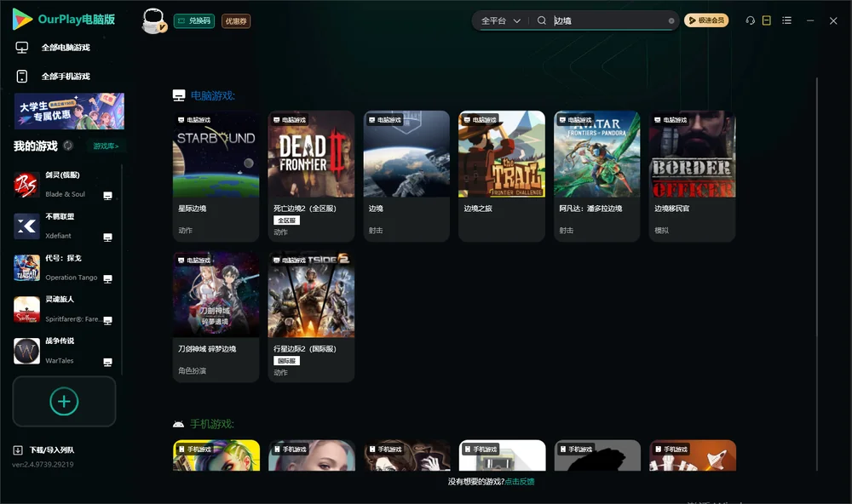852x504 pixels.
Task: Open the mobile game with black silhouette
Action: (597, 455)
